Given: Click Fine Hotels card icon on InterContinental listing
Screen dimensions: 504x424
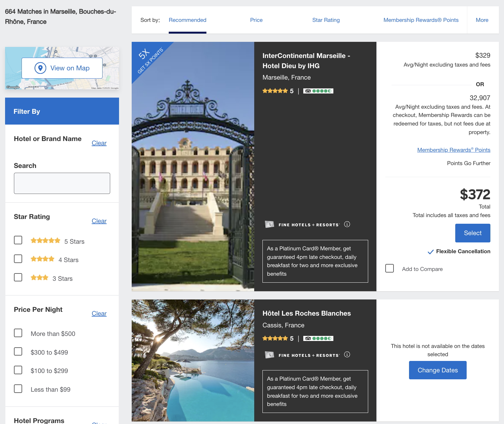Looking at the screenshot, I should (269, 224).
